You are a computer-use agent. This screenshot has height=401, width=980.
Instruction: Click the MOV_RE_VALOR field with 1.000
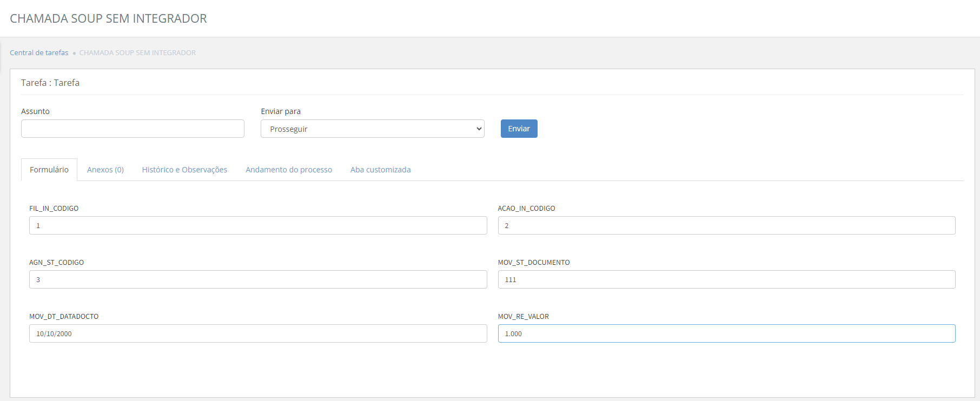726,333
